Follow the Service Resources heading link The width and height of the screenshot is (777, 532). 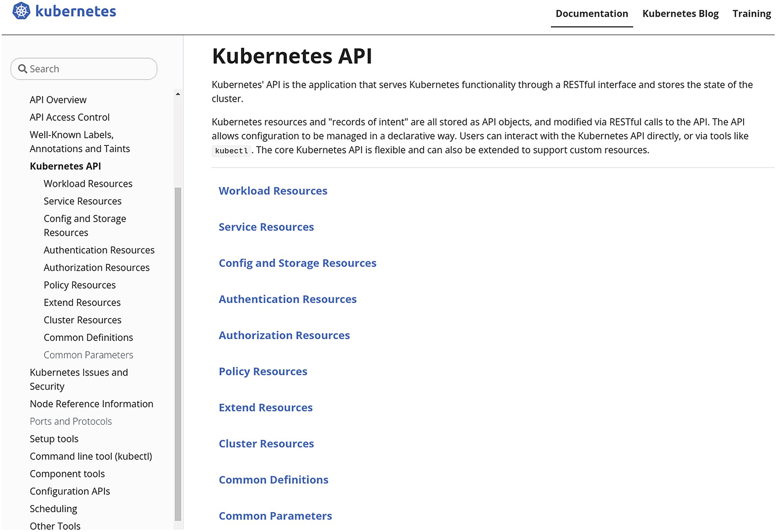point(266,227)
